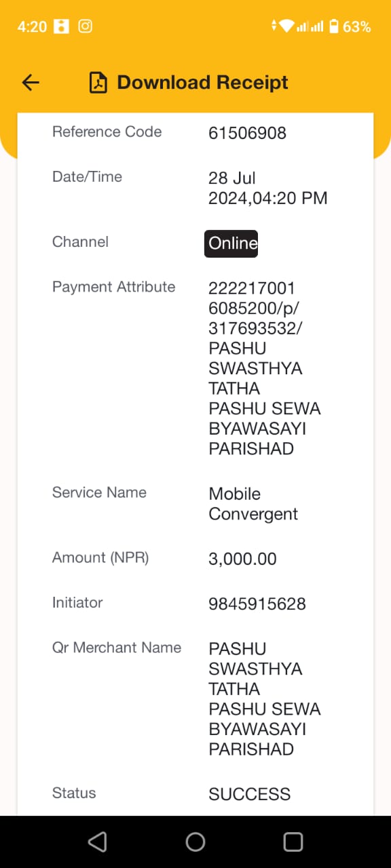This screenshot has height=868, width=391.
Task: Tap the PDF receipt icon
Action: pos(98,83)
